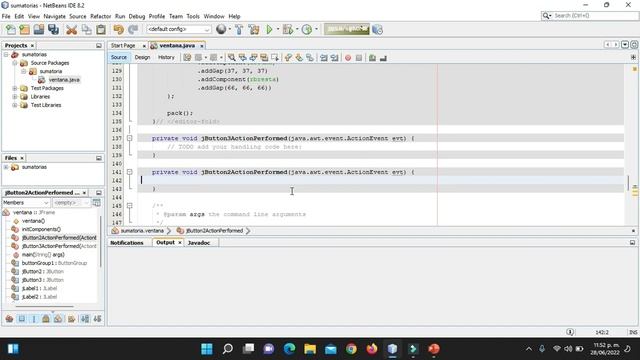Click the Build Project hammer icon
Screen dimensions: 640x360
coord(239,29)
